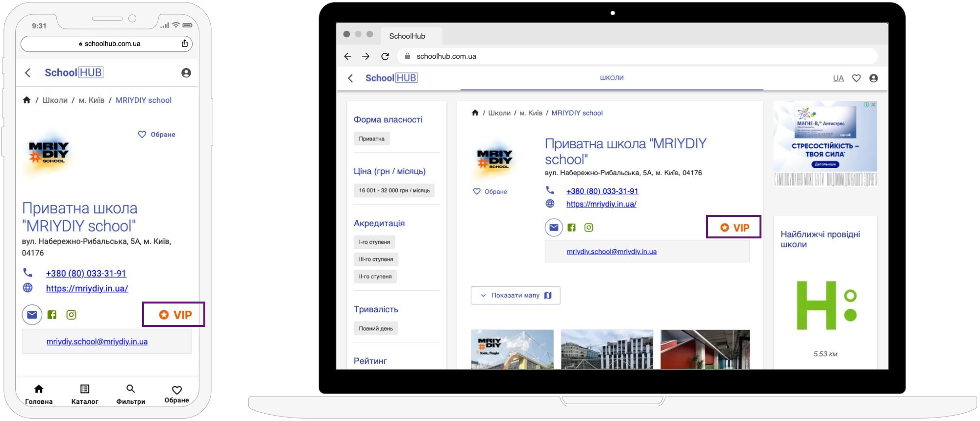Open the user profile icon on the phone
This screenshot has height=421, width=980.
[x=186, y=73]
